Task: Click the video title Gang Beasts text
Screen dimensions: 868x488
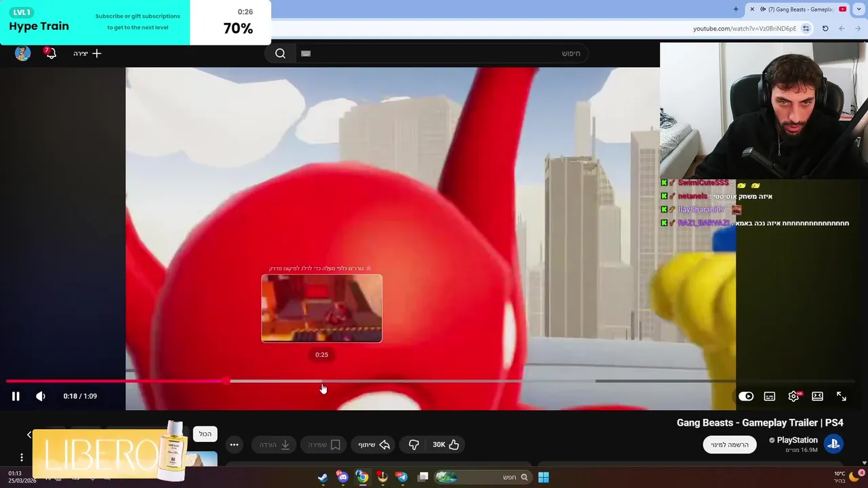Action: [x=760, y=423]
